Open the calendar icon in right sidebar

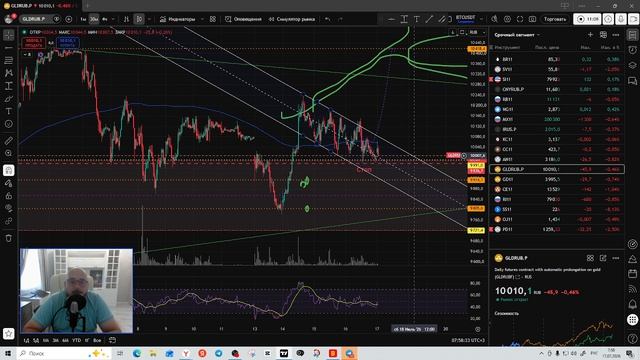[x=633, y=274]
